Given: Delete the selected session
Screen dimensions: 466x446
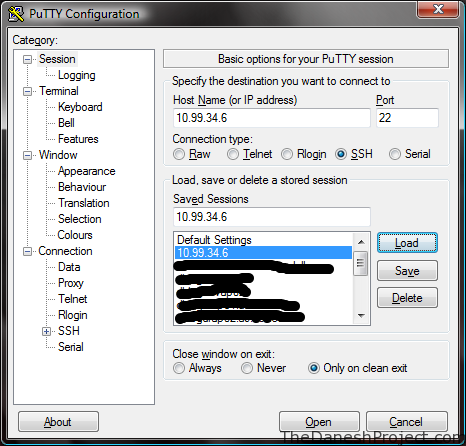Looking at the screenshot, I should [407, 298].
